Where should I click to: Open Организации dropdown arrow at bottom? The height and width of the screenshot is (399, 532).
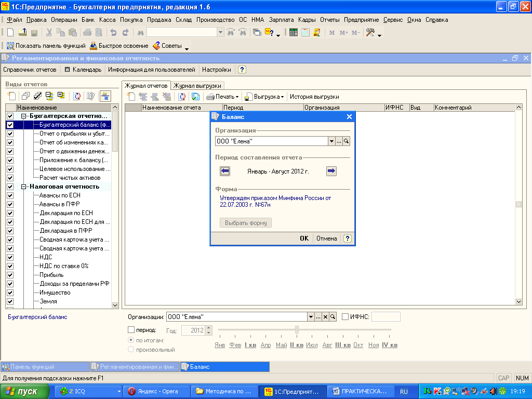click(x=311, y=317)
